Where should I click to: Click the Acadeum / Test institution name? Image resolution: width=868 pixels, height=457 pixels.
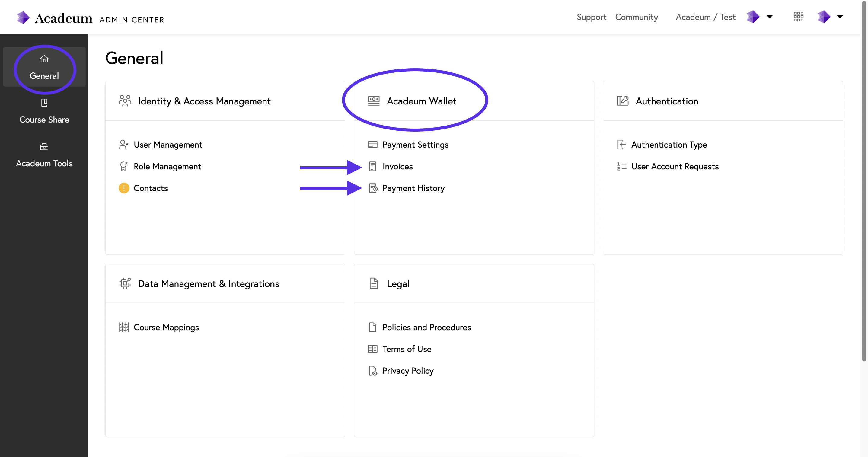pos(706,17)
